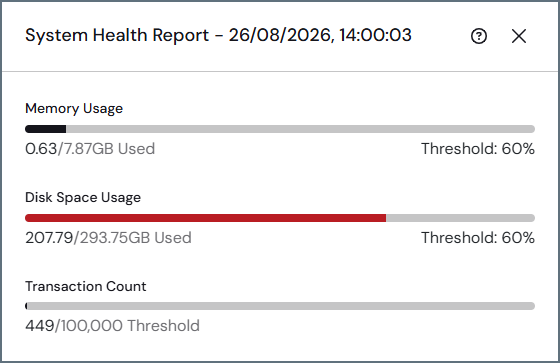Click the tiny filled start of transaction bar
560x363 pixels.
26,306
